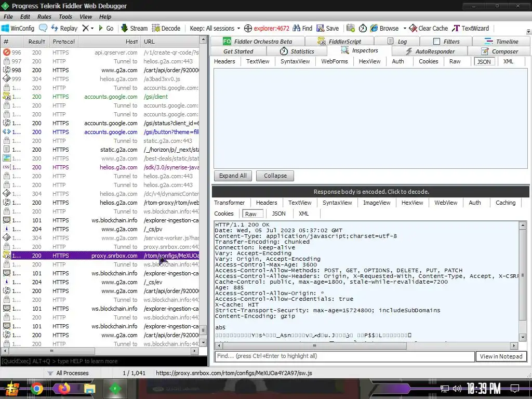Toggle Stream mode in toolbar
This screenshot has width=532, height=399.
pyautogui.click(x=135, y=28)
